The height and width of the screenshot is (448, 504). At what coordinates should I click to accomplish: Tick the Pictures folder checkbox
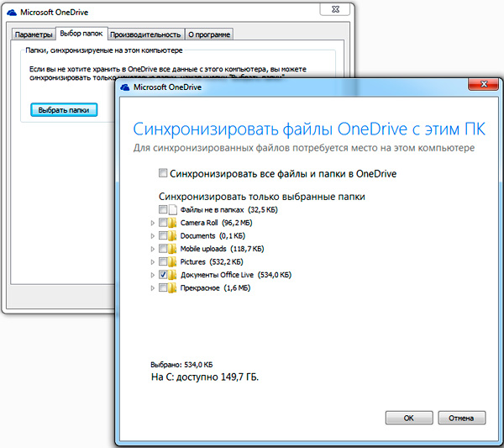click(x=162, y=262)
